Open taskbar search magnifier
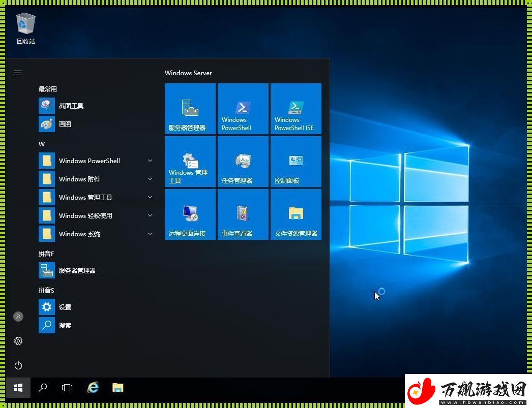The image size is (532, 408). coord(43,388)
